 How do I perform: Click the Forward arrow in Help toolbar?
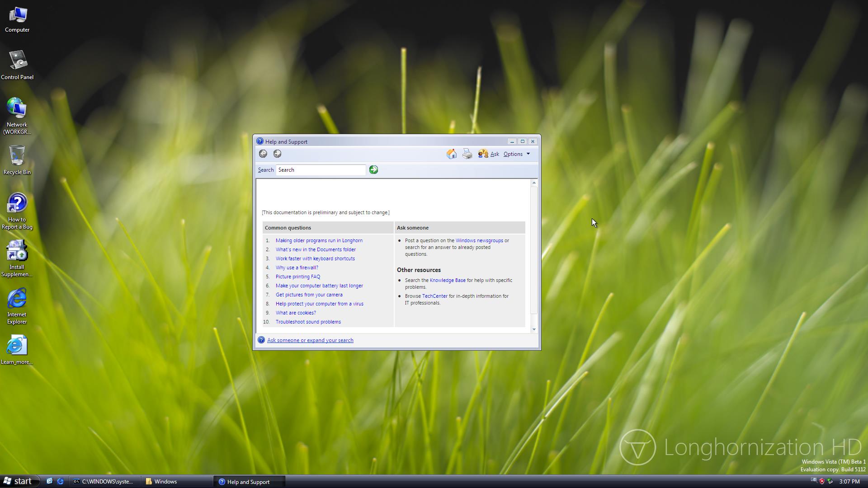[277, 154]
